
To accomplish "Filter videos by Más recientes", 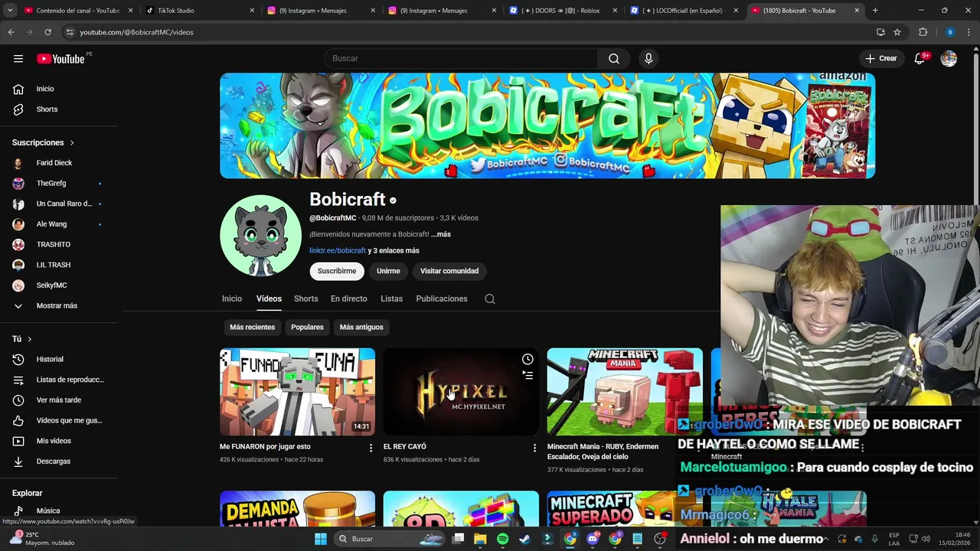I will [252, 328].
